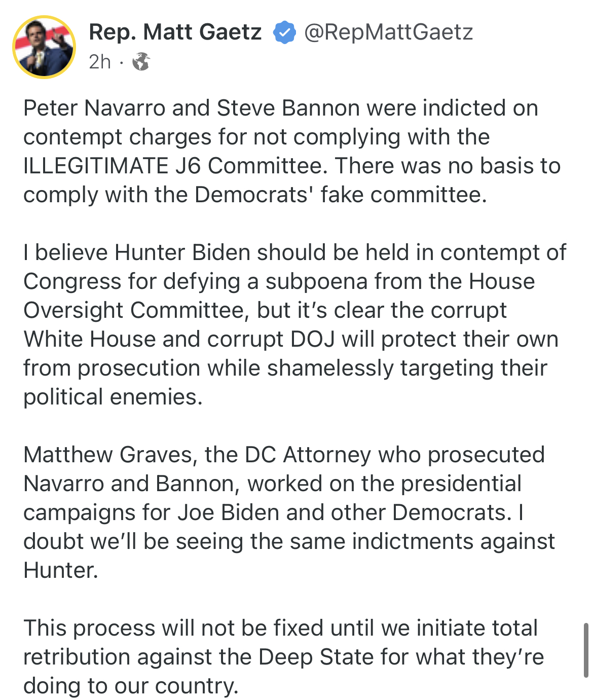This screenshot has height=700, width=593.
Task: Click the blue verified badge icon
Action: (284, 32)
